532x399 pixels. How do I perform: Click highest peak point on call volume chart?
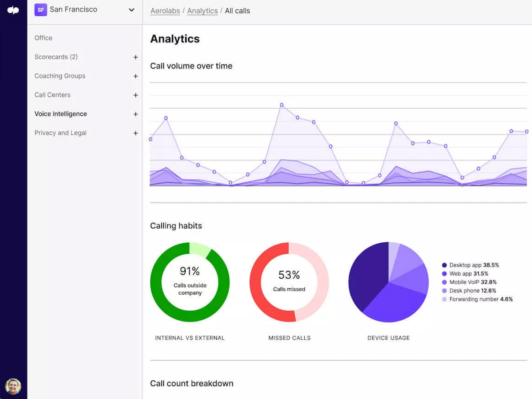coord(282,105)
